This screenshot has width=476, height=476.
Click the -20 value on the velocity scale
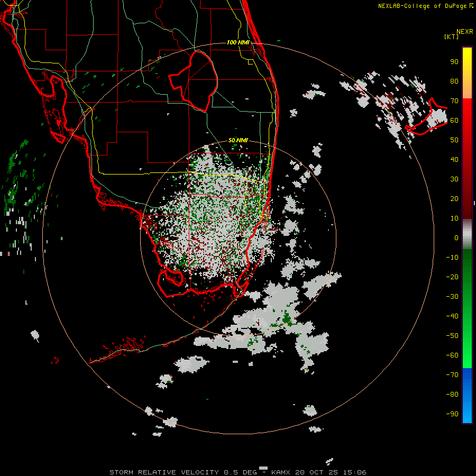452,277
